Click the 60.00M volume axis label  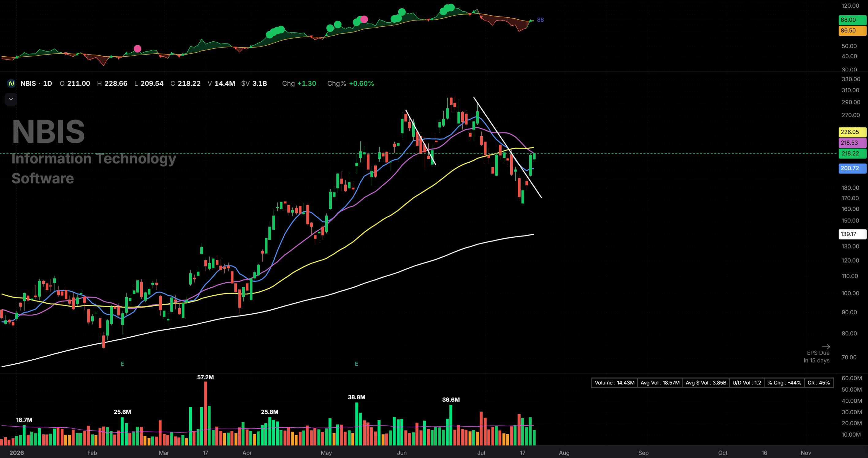pyautogui.click(x=852, y=378)
